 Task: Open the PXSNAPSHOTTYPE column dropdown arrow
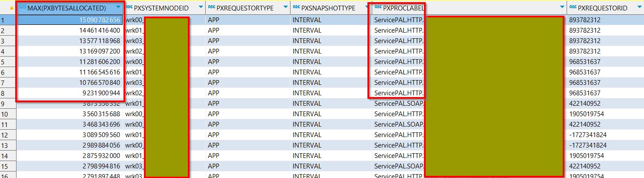[367, 8]
